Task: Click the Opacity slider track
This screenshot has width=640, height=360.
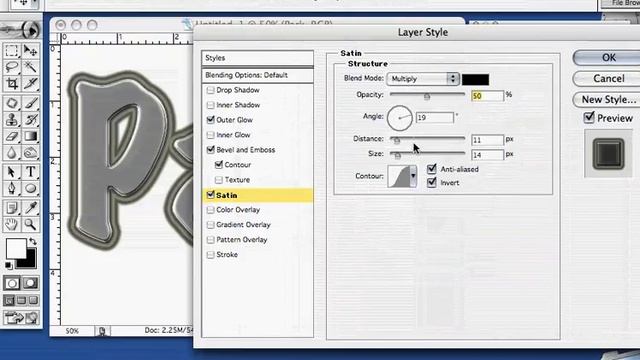Action: [427, 94]
